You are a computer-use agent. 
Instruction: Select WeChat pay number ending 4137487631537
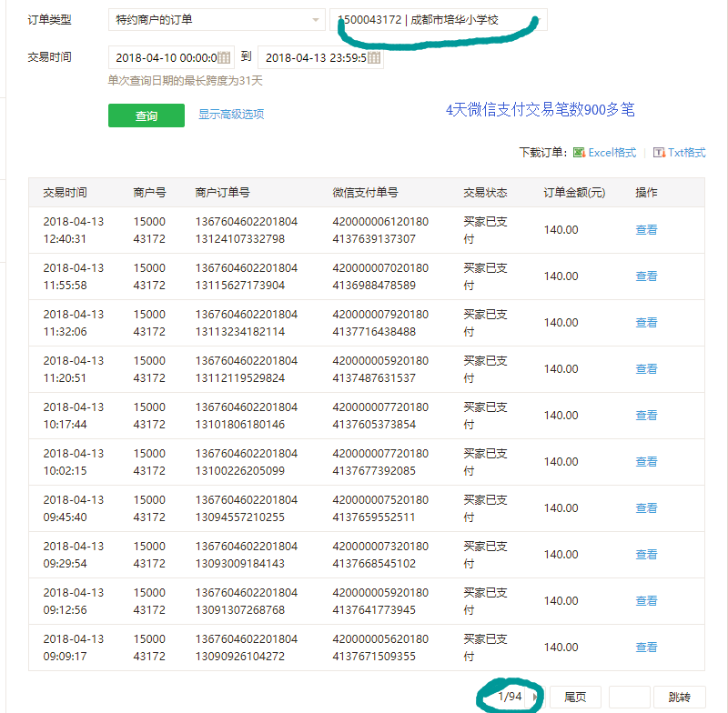pos(380,369)
